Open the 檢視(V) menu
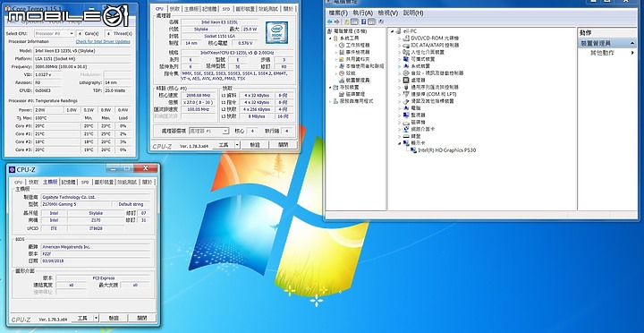644x333 pixels. click(388, 13)
